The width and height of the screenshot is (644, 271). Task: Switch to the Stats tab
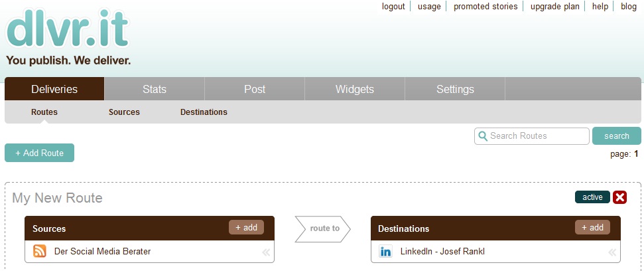click(155, 89)
